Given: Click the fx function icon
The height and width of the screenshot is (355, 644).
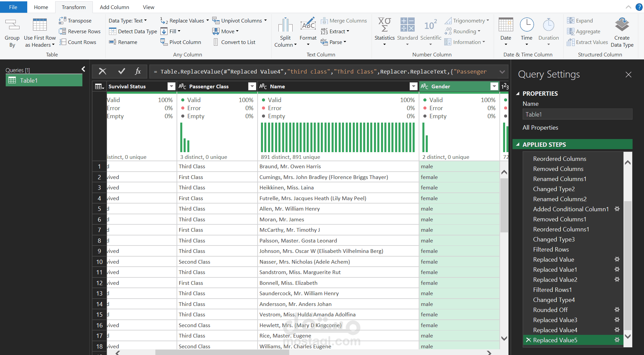Looking at the screenshot, I should click(138, 71).
